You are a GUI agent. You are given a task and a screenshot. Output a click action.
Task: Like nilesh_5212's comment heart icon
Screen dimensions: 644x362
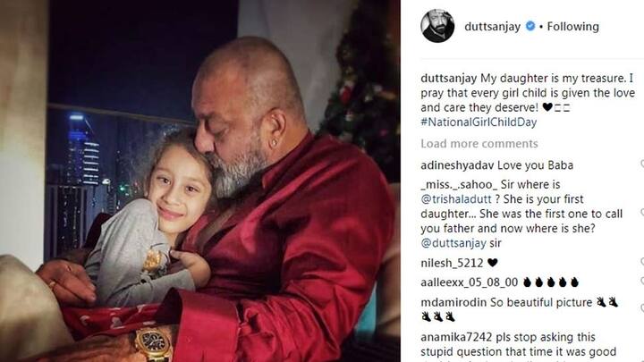642,261
